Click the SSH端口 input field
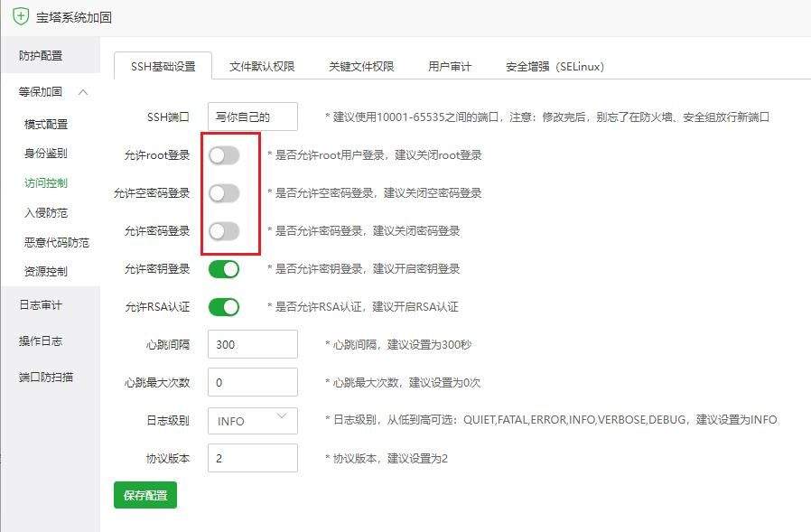Image resolution: width=811 pixels, height=532 pixels. pos(252,117)
